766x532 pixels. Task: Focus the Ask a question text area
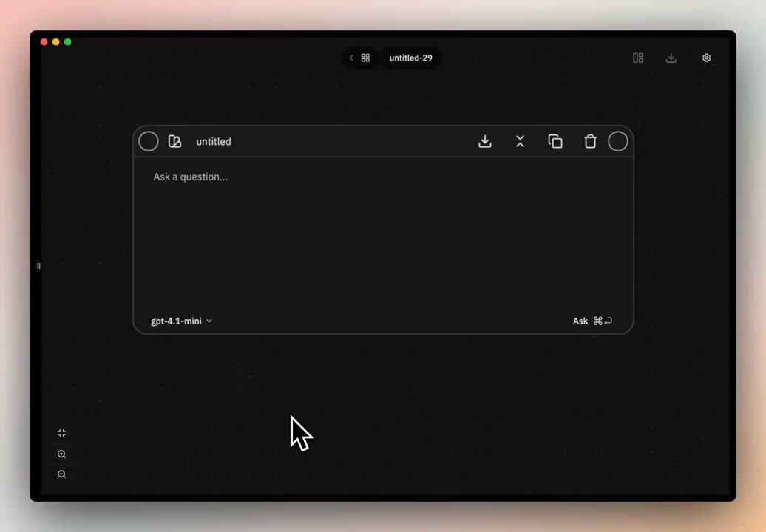point(383,229)
